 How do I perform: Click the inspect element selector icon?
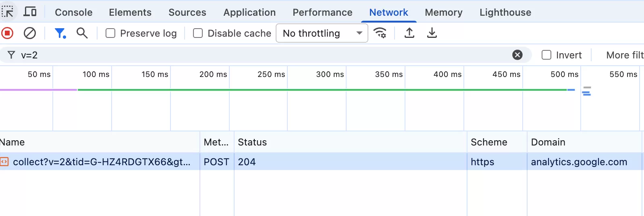tap(8, 12)
